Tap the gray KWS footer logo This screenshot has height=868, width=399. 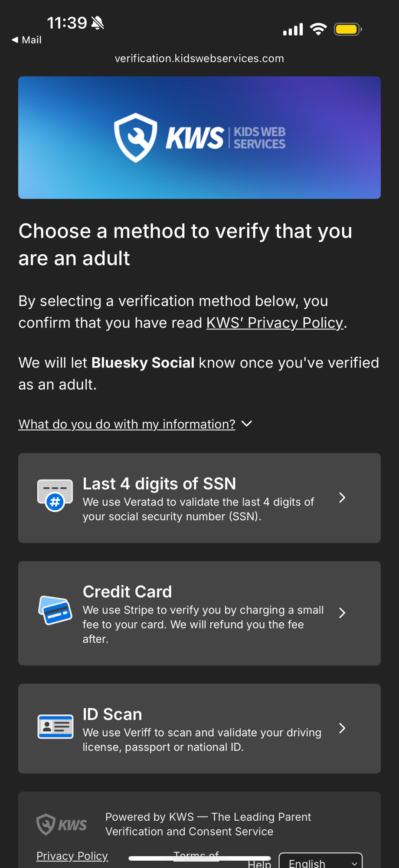click(62, 824)
